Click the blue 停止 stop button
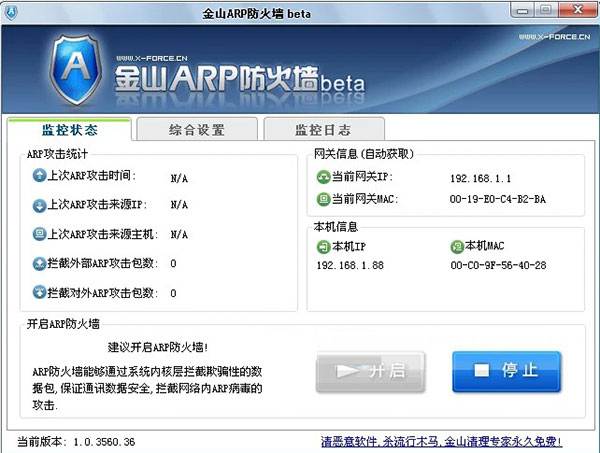The width and height of the screenshot is (600, 453). 506,371
